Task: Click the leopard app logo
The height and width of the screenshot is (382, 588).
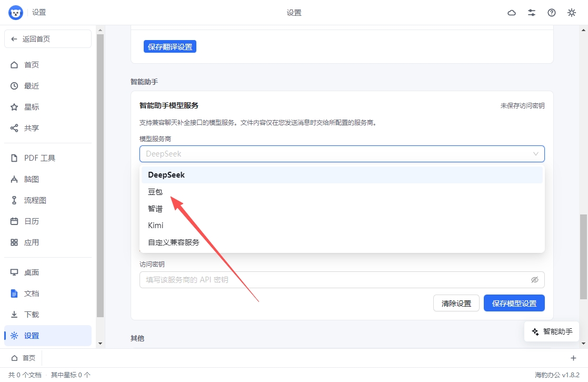Action: coord(16,13)
